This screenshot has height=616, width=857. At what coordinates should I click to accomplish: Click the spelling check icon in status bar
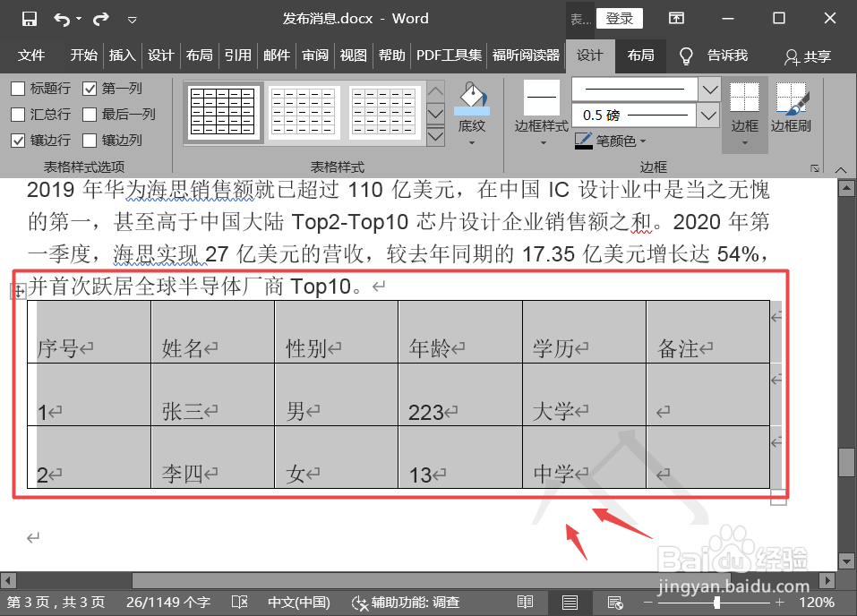pos(239,602)
